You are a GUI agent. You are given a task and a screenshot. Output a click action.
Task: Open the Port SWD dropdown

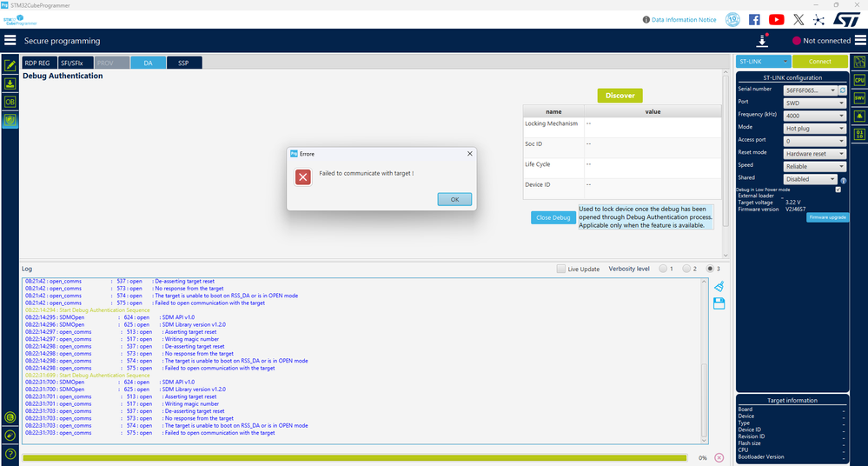(814, 103)
